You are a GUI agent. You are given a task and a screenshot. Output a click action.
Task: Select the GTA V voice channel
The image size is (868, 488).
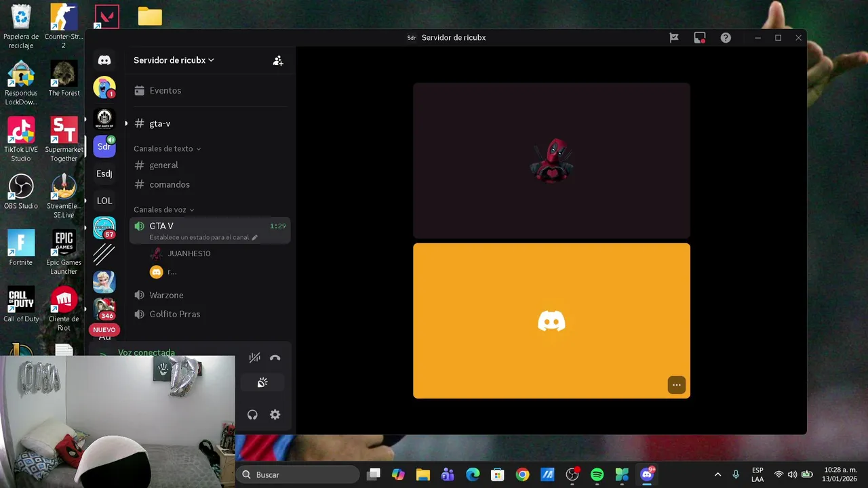click(210, 230)
